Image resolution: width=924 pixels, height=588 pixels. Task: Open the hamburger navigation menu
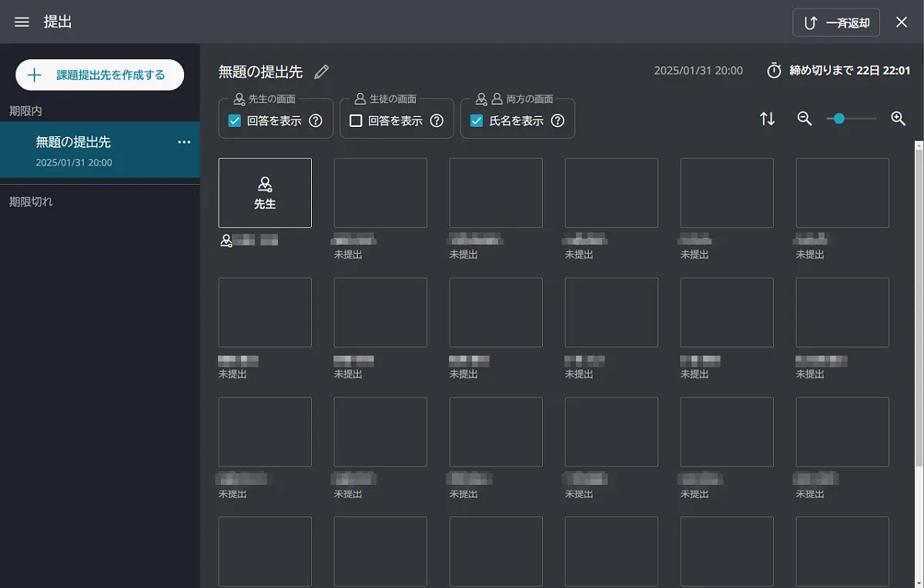tap(21, 22)
